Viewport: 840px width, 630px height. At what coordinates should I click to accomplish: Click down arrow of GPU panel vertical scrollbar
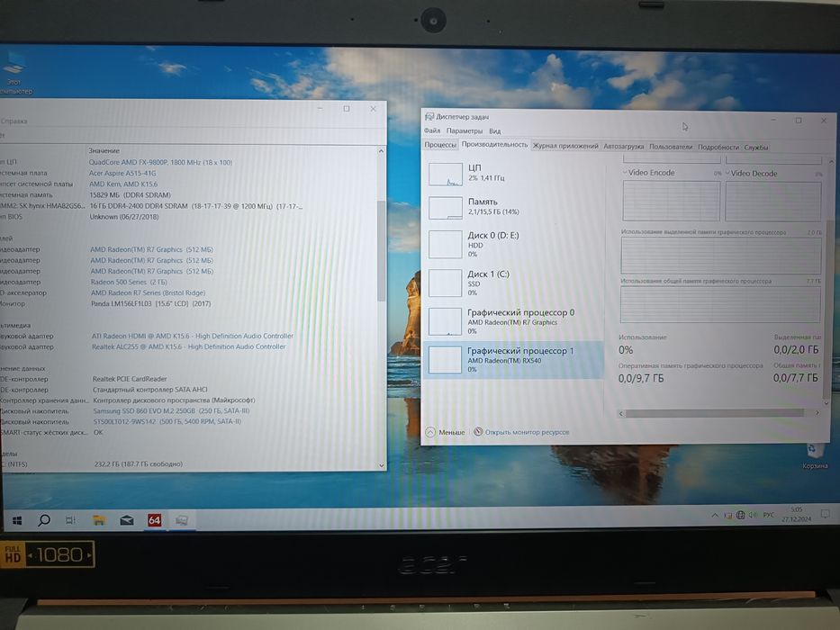827,403
